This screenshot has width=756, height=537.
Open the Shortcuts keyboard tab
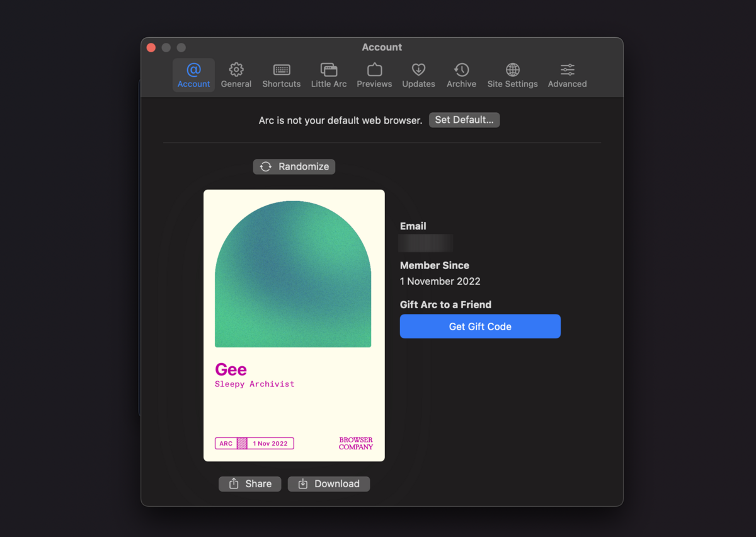click(x=282, y=76)
